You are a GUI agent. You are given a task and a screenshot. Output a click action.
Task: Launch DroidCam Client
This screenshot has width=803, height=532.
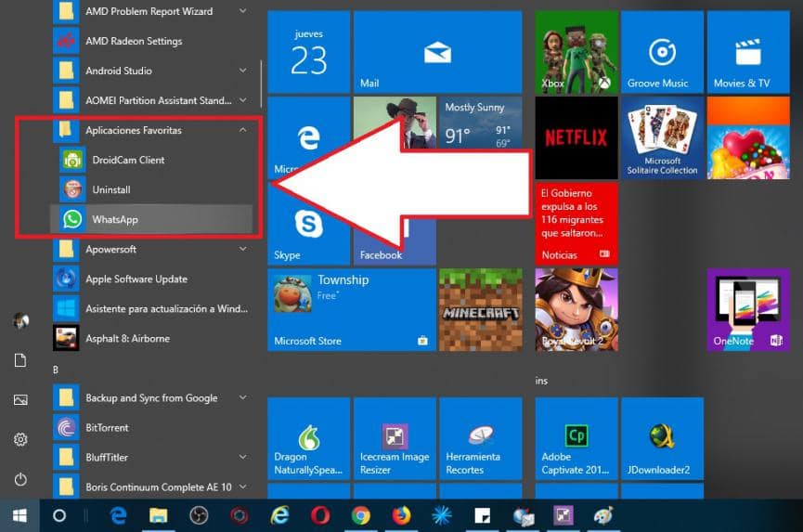coord(151,160)
